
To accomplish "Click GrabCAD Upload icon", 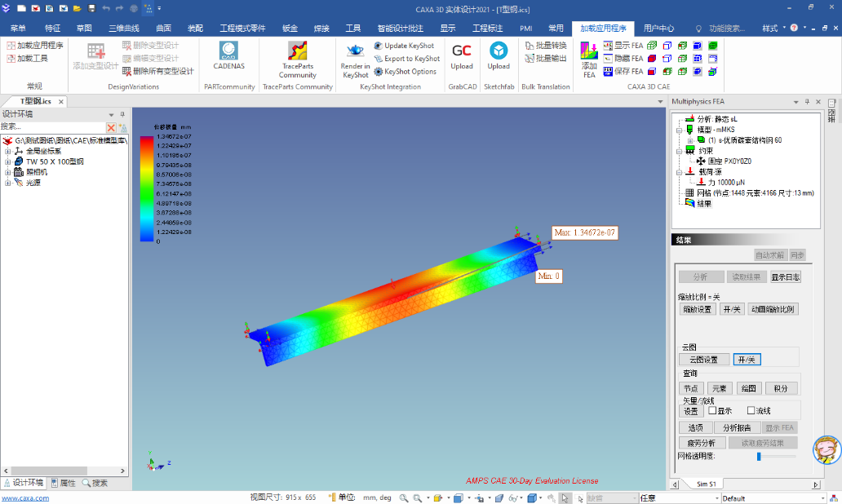I will tap(462, 51).
